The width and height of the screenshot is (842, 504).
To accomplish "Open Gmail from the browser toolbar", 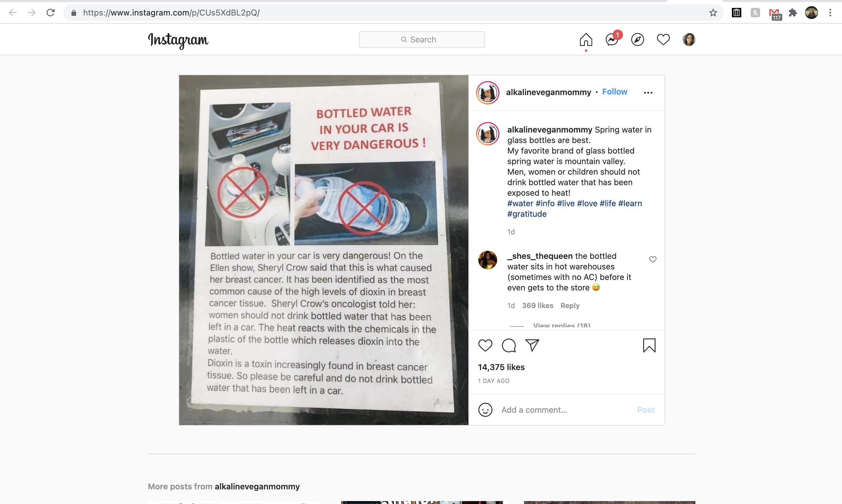I will click(x=774, y=13).
